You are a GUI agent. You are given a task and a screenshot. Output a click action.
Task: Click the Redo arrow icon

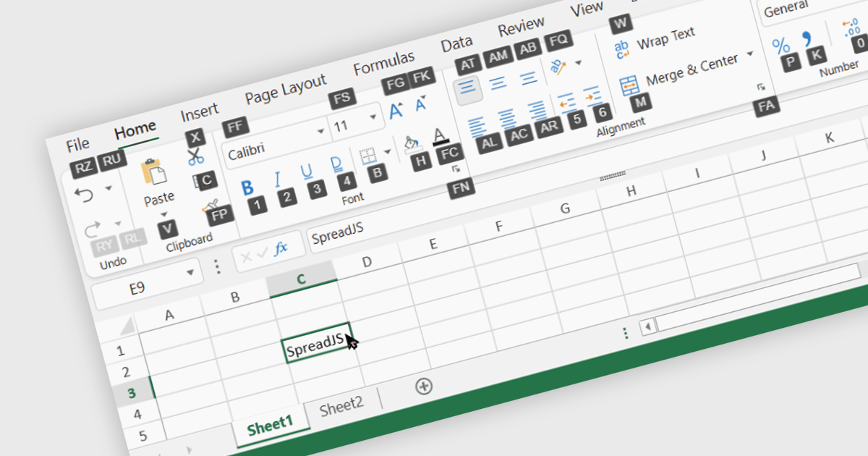tap(93, 230)
